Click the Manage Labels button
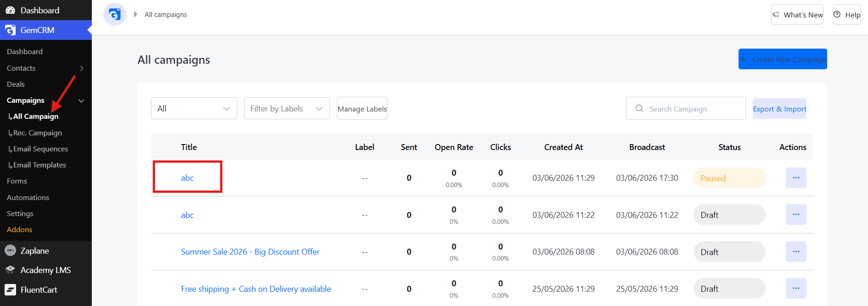868x306 pixels. [x=362, y=108]
